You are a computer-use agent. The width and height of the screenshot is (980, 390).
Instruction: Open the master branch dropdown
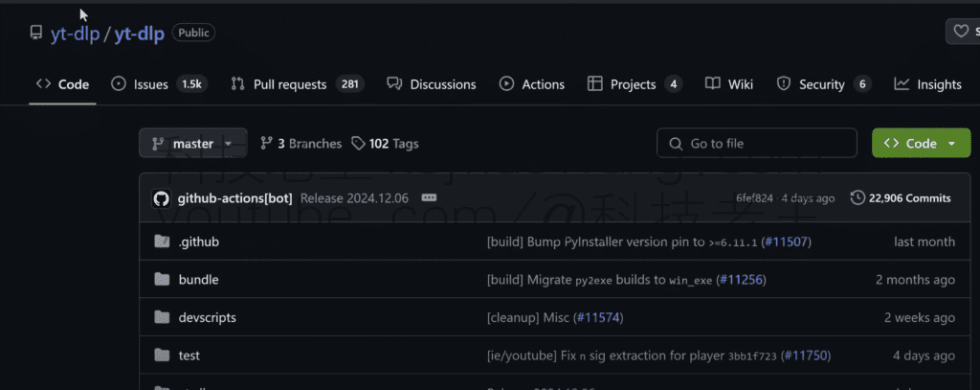coord(192,144)
